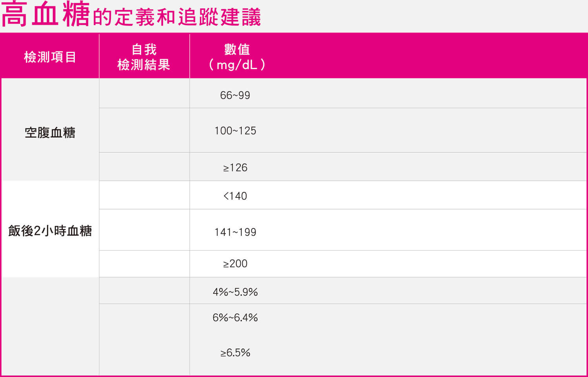Screen dimensions: 588x377
Task: Select empty self-test cell beside 100~125
Action: click(144, 130)
